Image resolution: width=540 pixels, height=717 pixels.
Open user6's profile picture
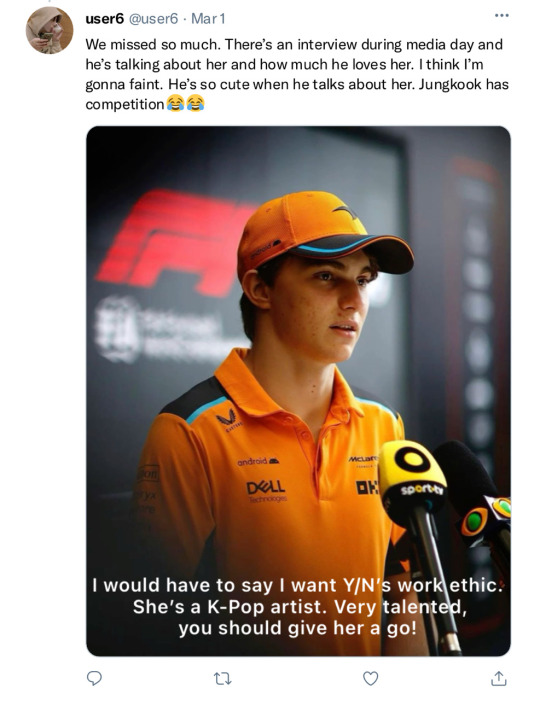coord(49,30)
